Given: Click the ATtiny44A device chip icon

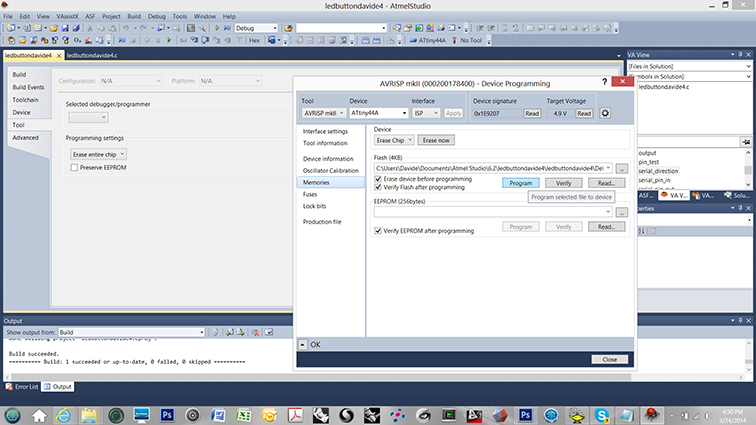Looking at the screenshot, I should 413,41.
